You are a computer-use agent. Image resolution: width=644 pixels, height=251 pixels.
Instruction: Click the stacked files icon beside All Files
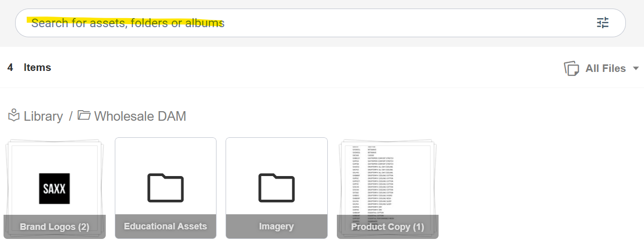571,68
